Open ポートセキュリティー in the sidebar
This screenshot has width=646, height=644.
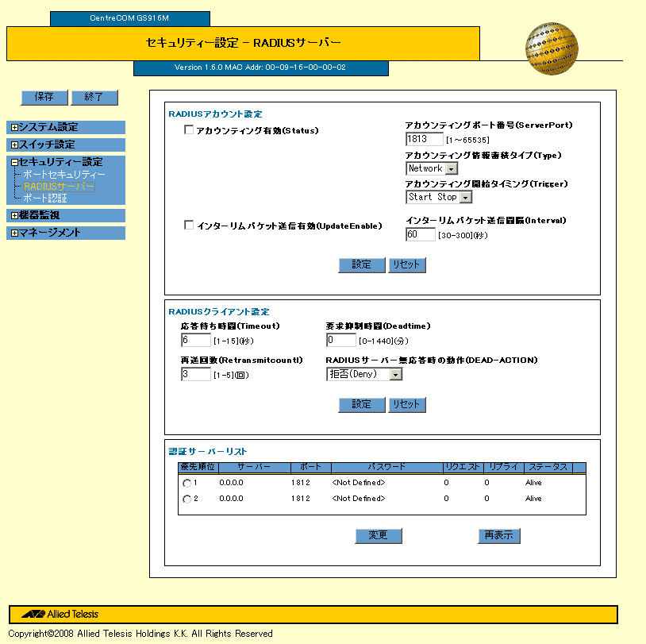click(x=64, y=174)
